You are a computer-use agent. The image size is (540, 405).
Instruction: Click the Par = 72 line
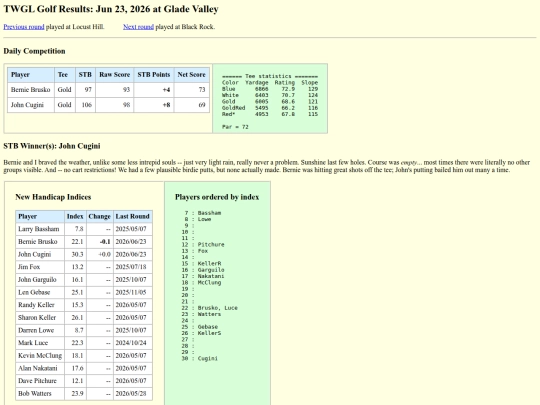click(235, 127)
